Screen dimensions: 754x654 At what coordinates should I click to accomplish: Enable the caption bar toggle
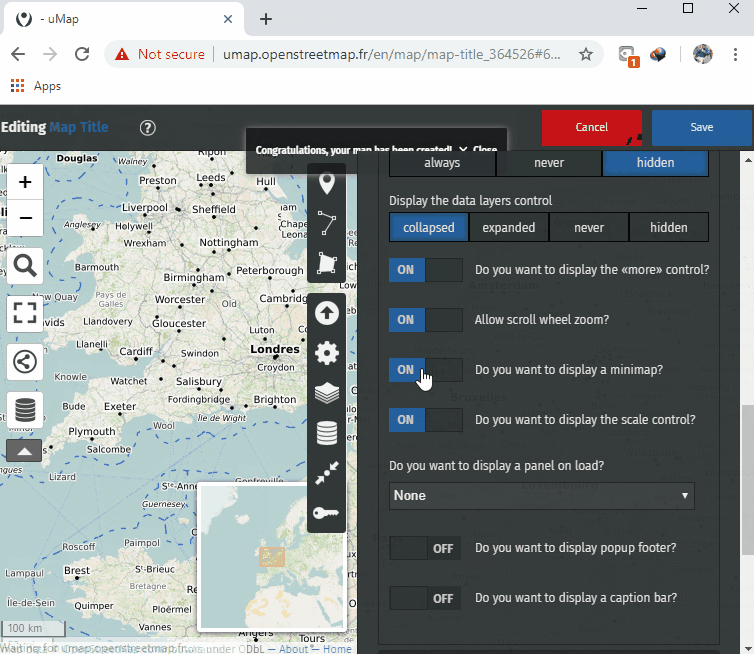(425, 598)
